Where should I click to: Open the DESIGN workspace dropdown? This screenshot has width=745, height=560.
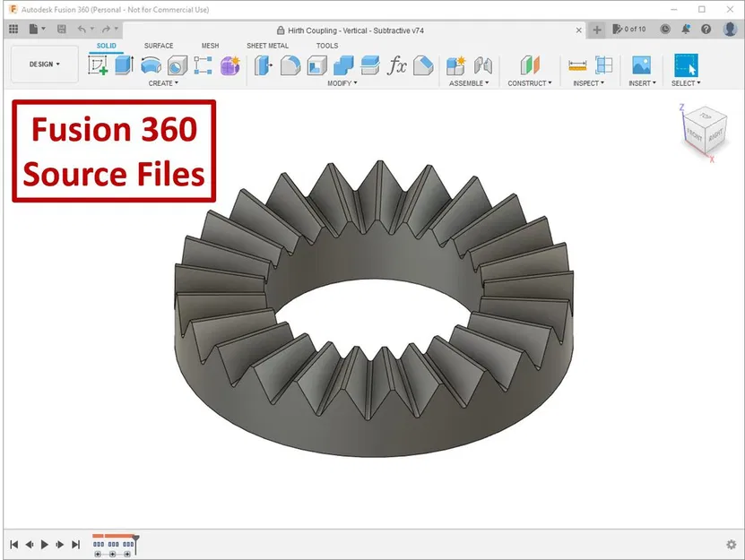click(x=45, y=65)
